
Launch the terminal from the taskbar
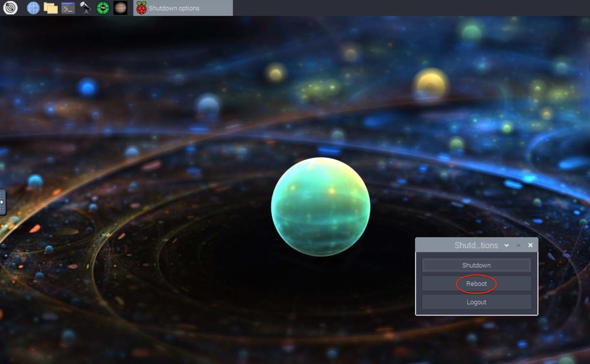point(68,8)
